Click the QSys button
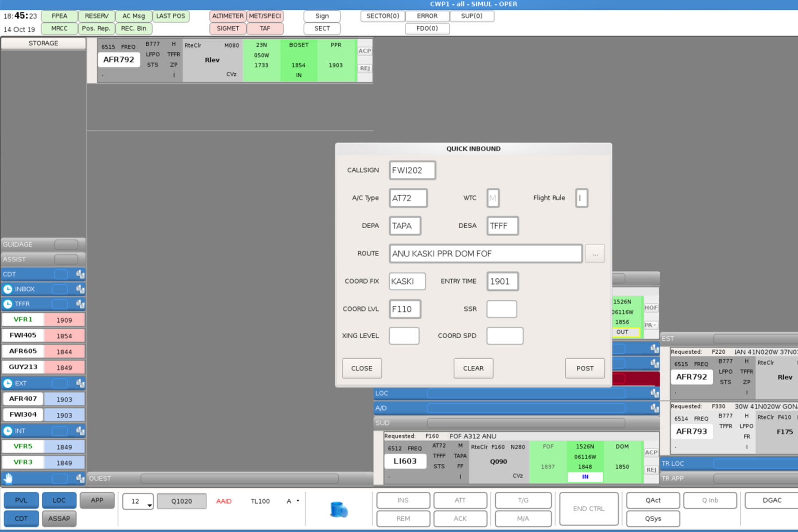 click(x=653, y=518)
